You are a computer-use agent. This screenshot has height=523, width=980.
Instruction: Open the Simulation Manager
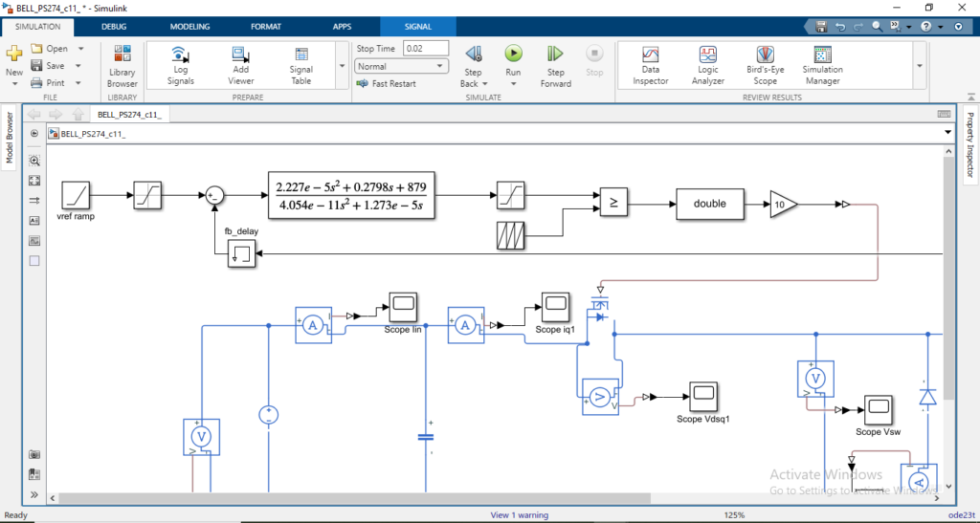point(822,66)
